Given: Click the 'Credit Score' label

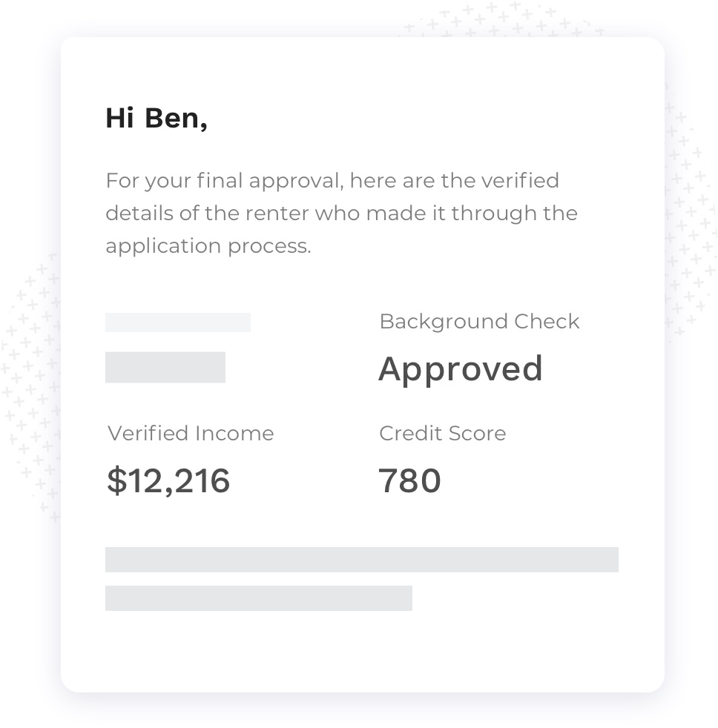Looking at the screenshot, I should pos(443,433).
